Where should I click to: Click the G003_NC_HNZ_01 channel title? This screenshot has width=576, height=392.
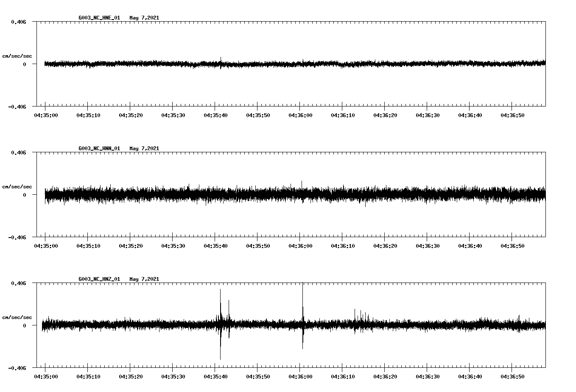(x=98, y=279)
